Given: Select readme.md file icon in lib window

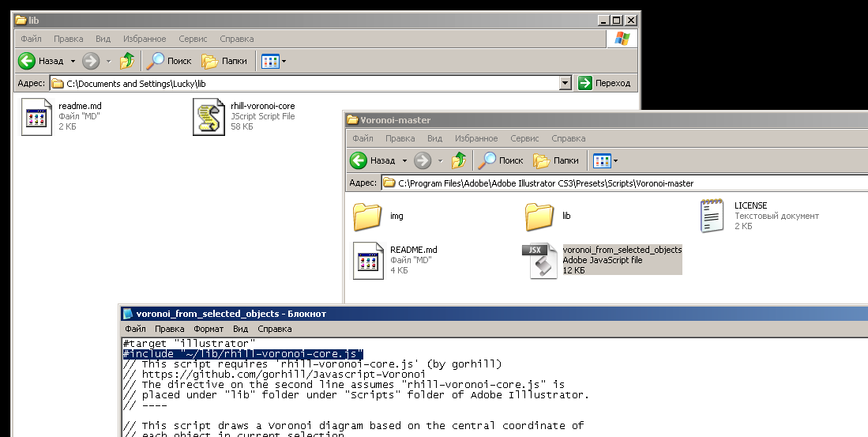Looking at the screenshot, I should [x=36, y=116].
